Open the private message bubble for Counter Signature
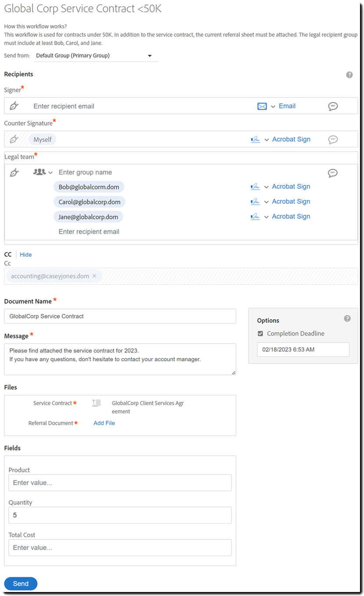 point(333,139)
